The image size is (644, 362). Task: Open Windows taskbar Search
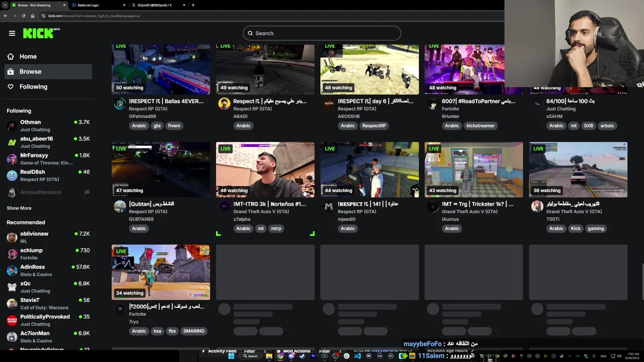click(251, 356)
